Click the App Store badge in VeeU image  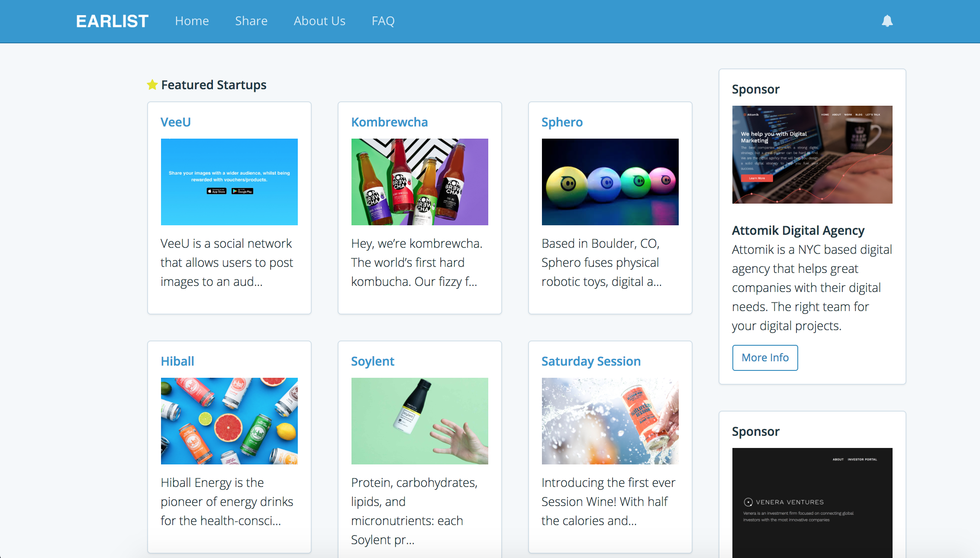[216, 191]
